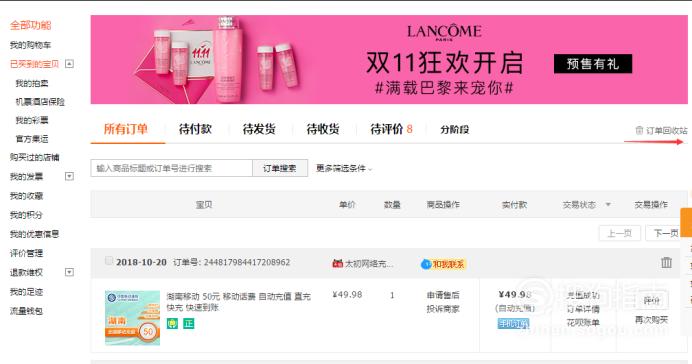Open 我的收藏 in the sidebar

(x=26, y=195)
